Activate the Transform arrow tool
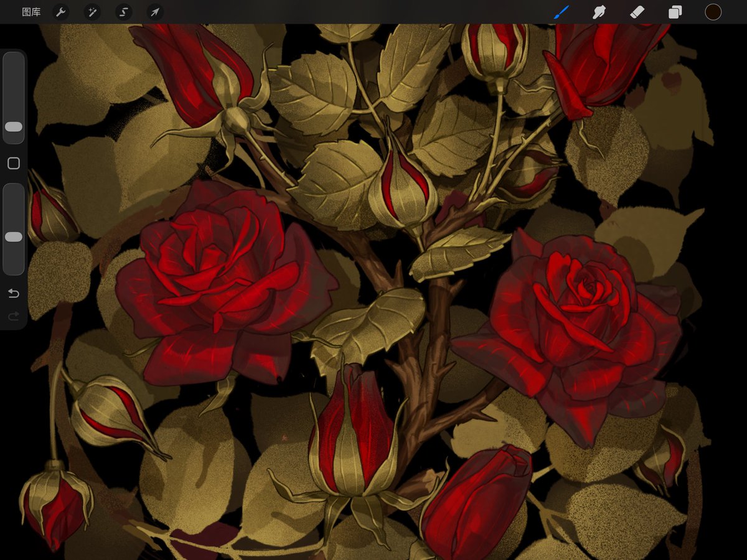This screenshot has height=560, width=747. pos(155,12)
